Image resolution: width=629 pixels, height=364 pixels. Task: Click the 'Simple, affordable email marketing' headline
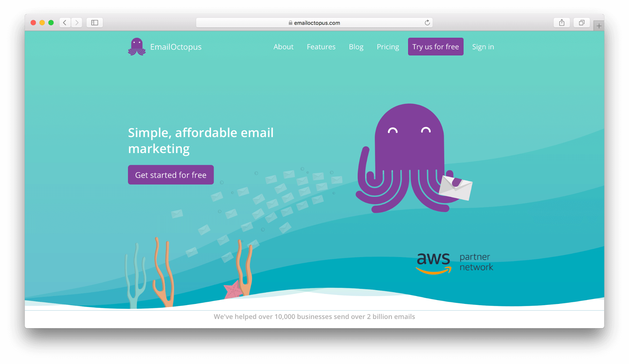pyautogui.click(x=201, y=140)
